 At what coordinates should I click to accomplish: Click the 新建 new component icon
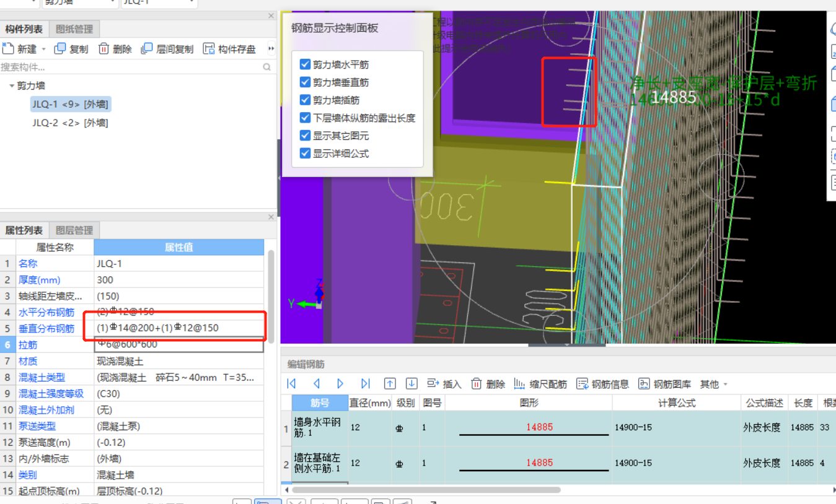click(8, 49)
